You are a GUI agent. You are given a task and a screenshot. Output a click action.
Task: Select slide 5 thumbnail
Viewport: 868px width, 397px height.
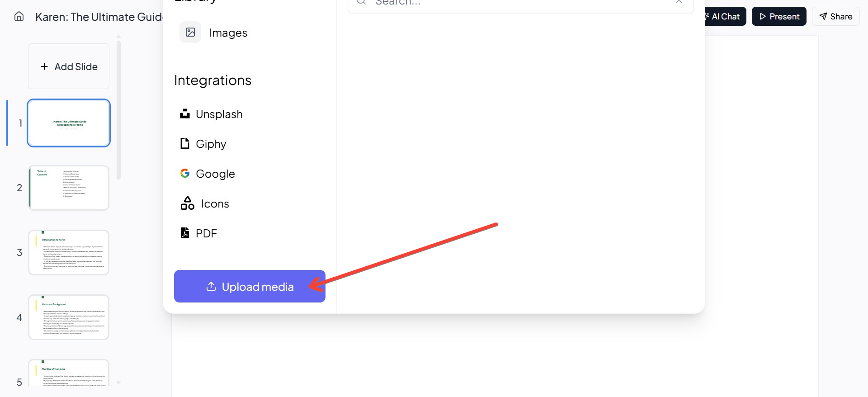coord(69,373)
